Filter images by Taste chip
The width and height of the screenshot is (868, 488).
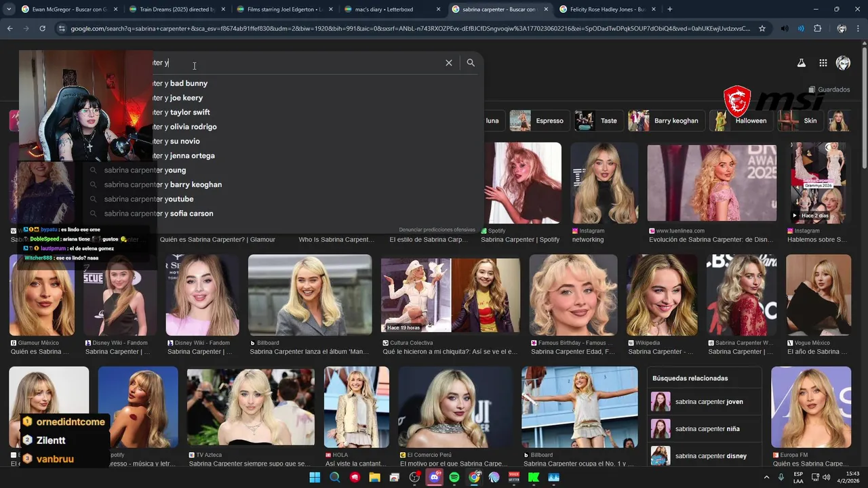pyautogui.click(x=597, y=121)
